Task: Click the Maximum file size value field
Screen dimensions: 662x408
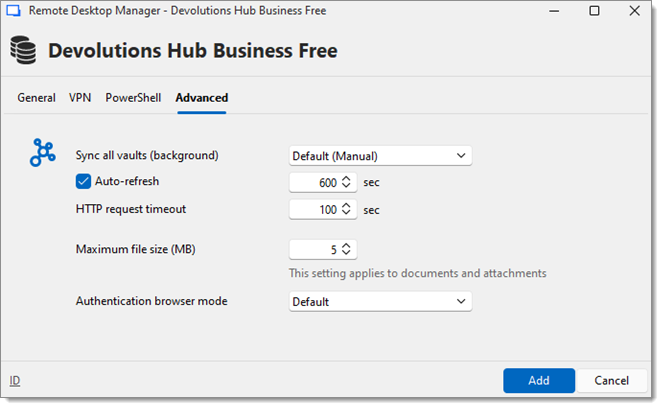Action: pos(315,250)
